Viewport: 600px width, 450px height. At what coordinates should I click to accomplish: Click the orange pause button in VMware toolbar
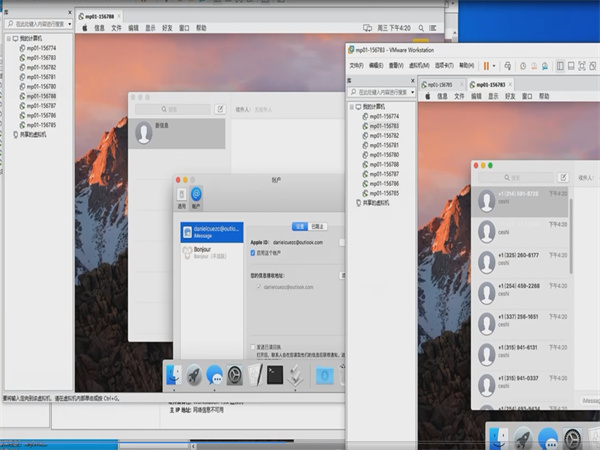click(487, 65)
